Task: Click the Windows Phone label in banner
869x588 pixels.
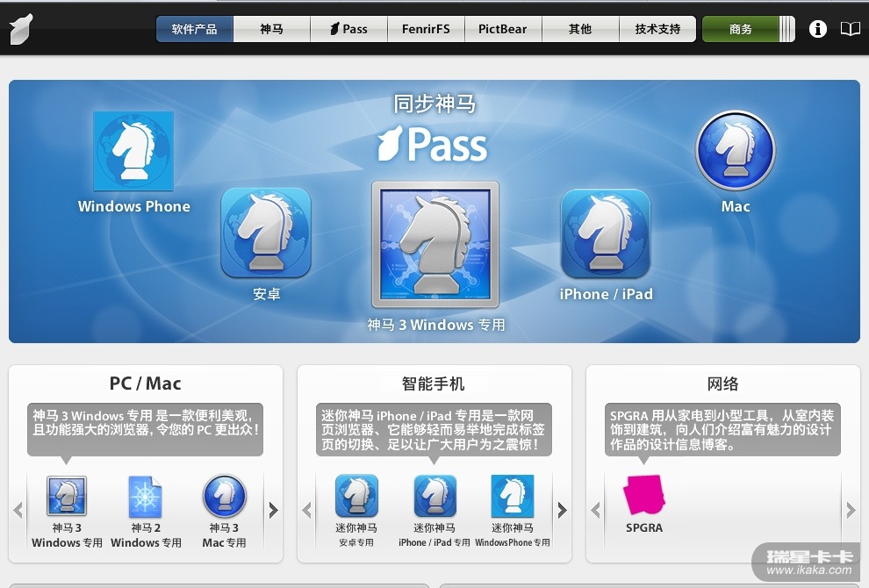Action: (x=134, y=206)
